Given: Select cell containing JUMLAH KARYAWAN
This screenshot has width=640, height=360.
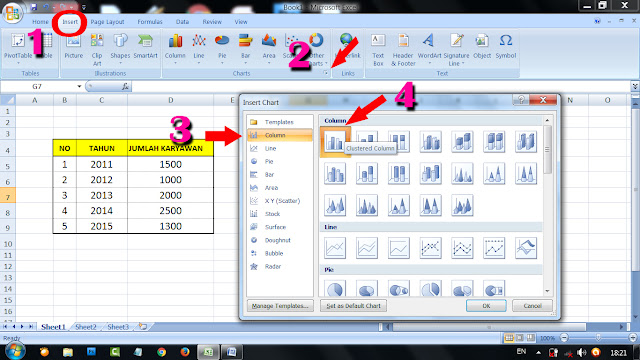Looking at the screenshot, I should (x=170, y=148).
